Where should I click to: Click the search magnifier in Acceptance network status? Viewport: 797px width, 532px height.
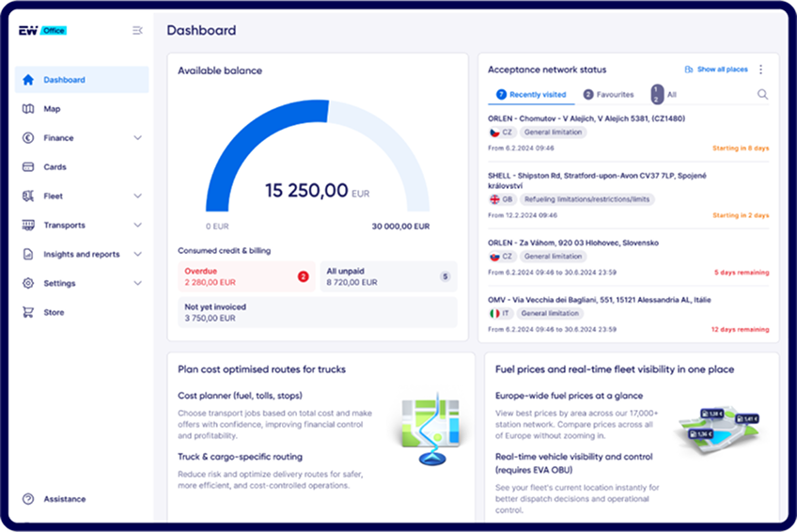tap(762, 94)
